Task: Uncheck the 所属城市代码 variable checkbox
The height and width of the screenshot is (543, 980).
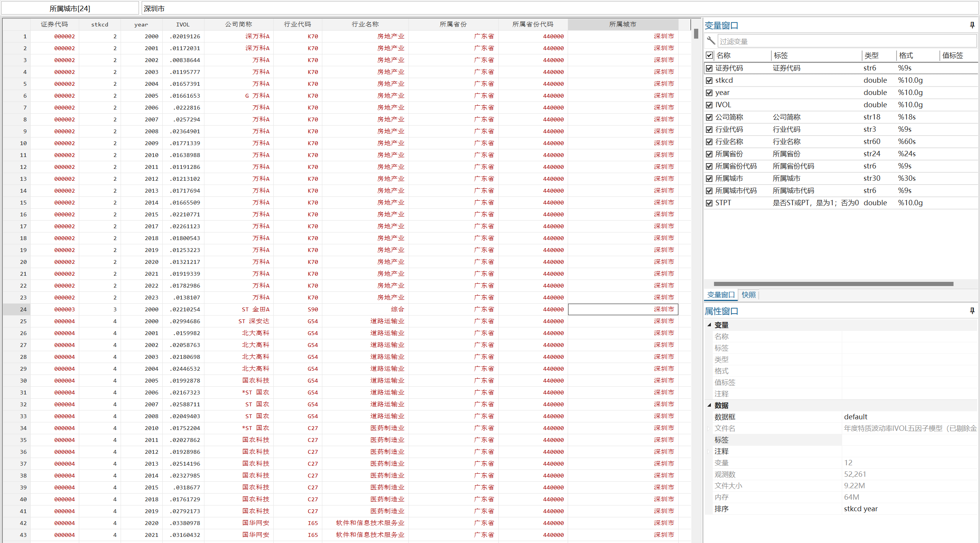Action: coord(709,191)
